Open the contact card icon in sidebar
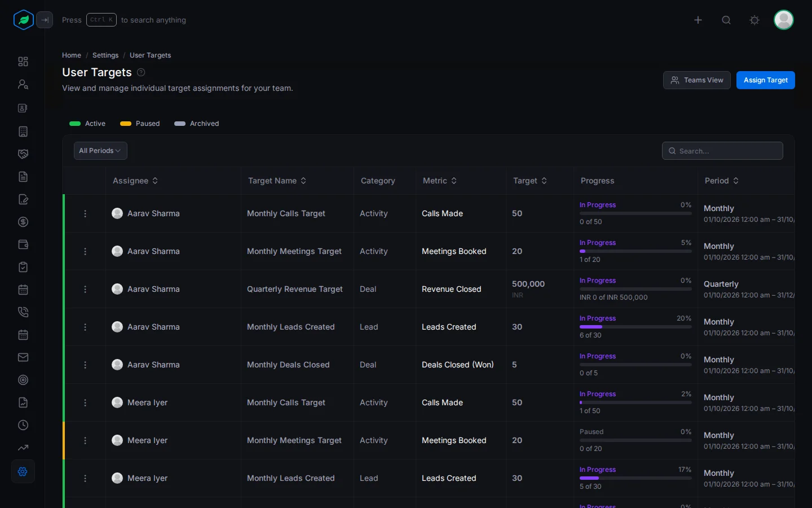This screenshot has height=508, width=812. 23,108
